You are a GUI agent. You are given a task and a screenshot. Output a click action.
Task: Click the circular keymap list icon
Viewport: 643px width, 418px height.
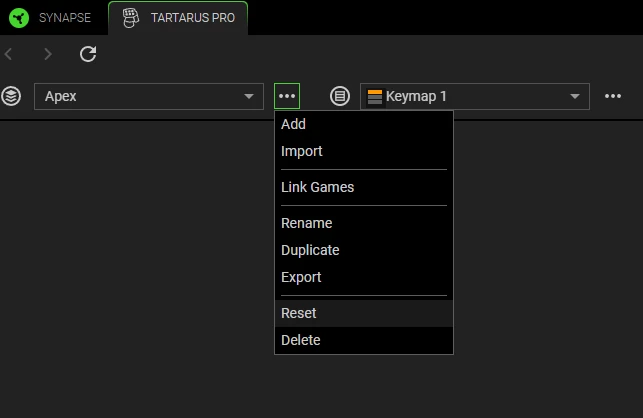tap(340, 96)
